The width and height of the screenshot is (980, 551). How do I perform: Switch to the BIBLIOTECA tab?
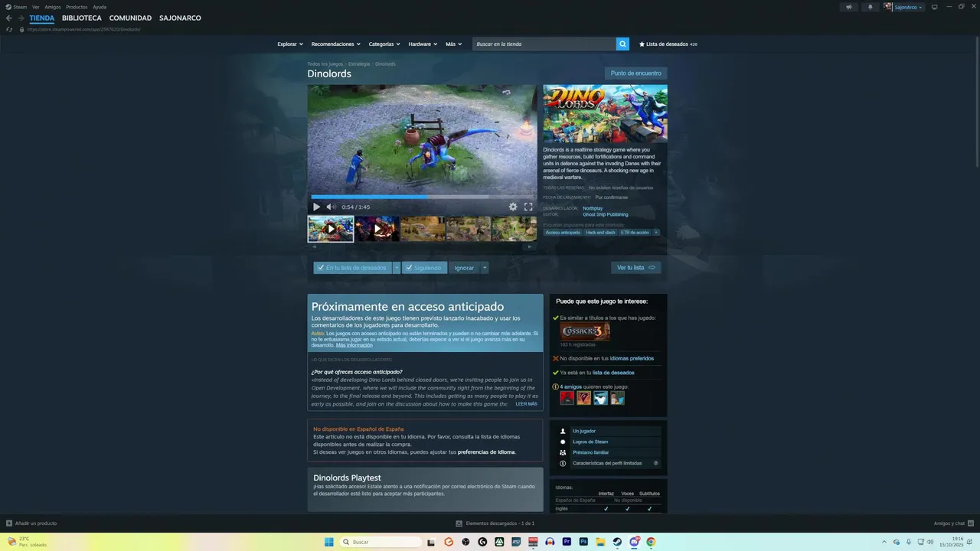coord(82,18)
